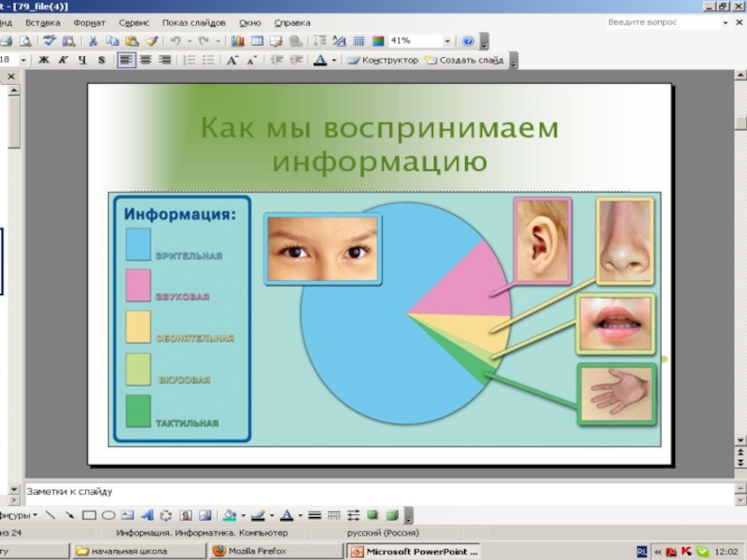Open the Показ слайдов menu

195,21
